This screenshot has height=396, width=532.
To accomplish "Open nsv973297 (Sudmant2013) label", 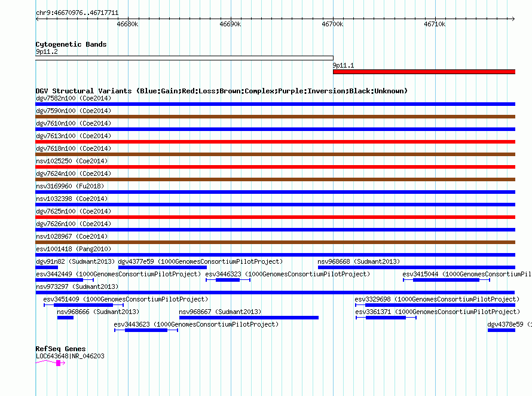I will click(77, 287).
